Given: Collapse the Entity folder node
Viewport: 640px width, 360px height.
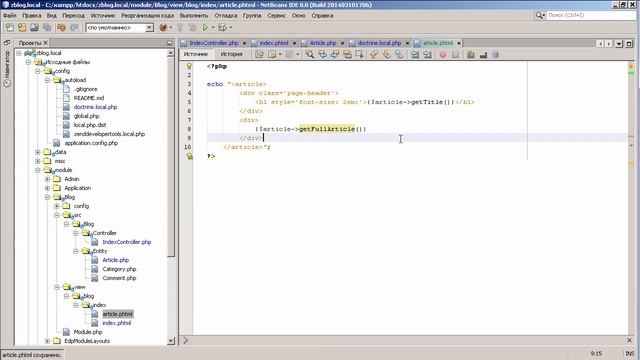Looking at the screenshot, I should coord(76,251).
